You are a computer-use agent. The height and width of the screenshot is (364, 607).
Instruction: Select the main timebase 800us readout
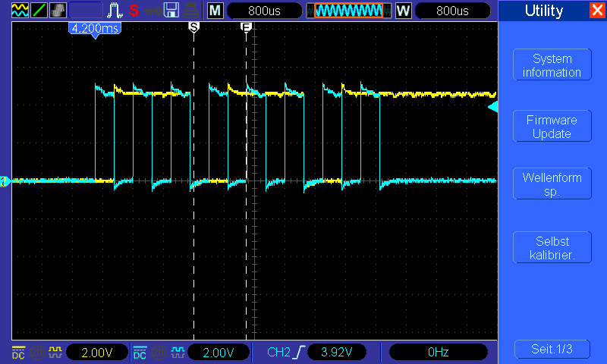pos(264,11)
